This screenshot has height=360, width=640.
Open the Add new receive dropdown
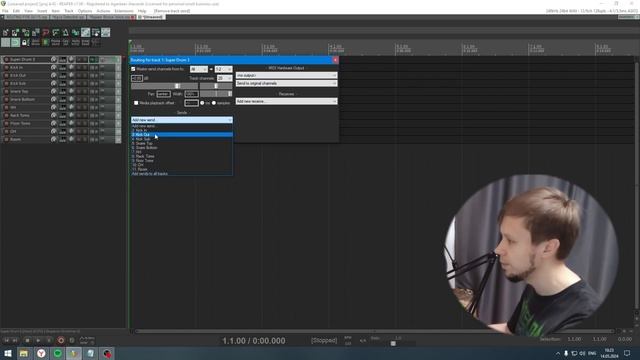click(287, 101)
